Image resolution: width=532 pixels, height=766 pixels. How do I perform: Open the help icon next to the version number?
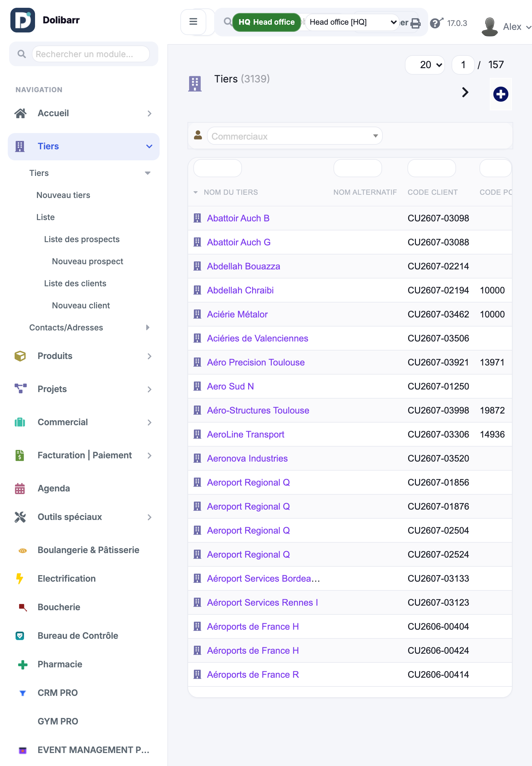coord(436,23)
